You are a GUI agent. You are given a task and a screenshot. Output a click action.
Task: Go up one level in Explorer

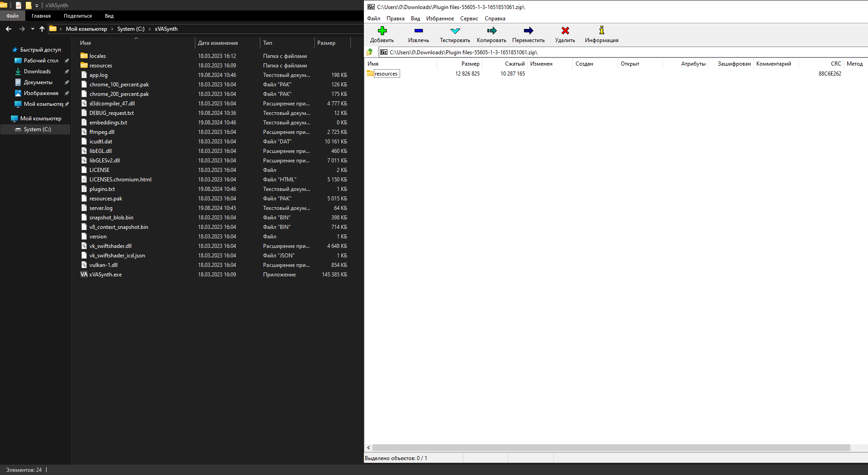click(42, 29)
